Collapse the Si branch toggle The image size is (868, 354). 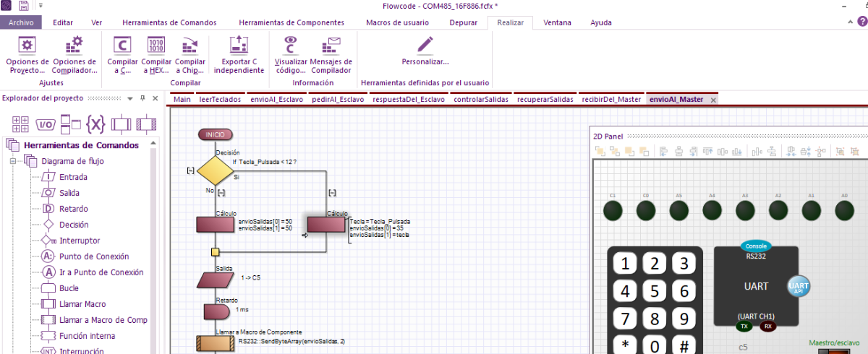point(332,194)
